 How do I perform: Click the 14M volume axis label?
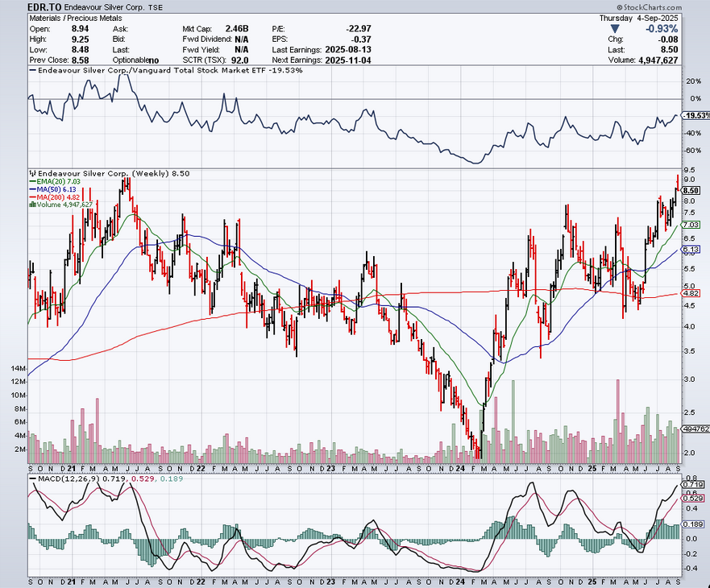(19, 368)
